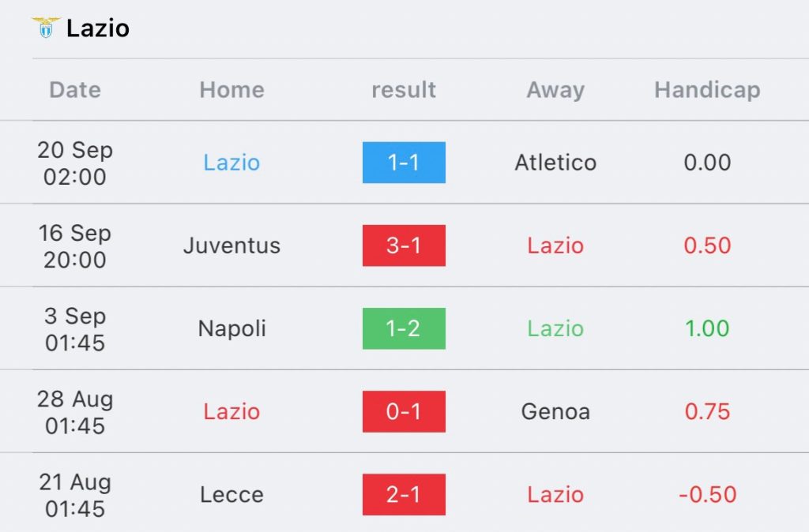
Task: Click the green 1.00 handicap value
Action: [707, 328]
